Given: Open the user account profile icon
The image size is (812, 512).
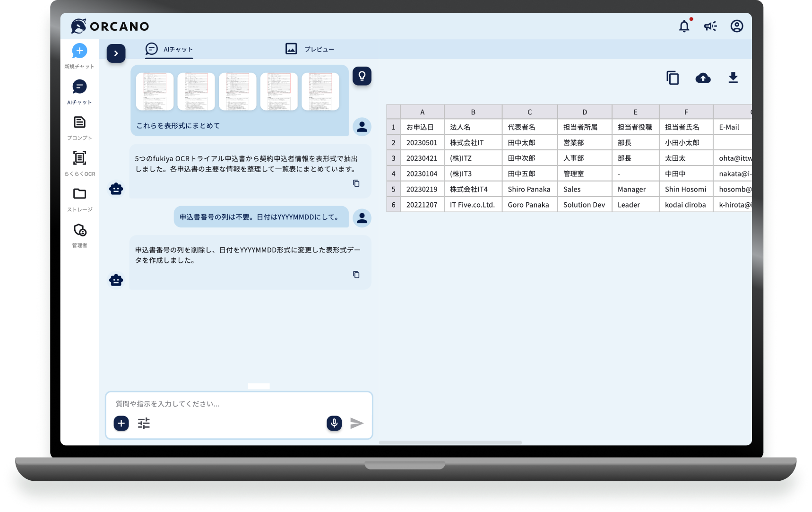Looking at the screenshot, I should tap(736, 26).
